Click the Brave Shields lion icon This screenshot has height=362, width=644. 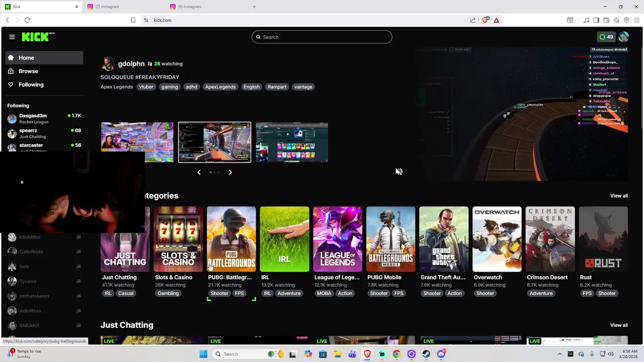[x=485, y=20]
